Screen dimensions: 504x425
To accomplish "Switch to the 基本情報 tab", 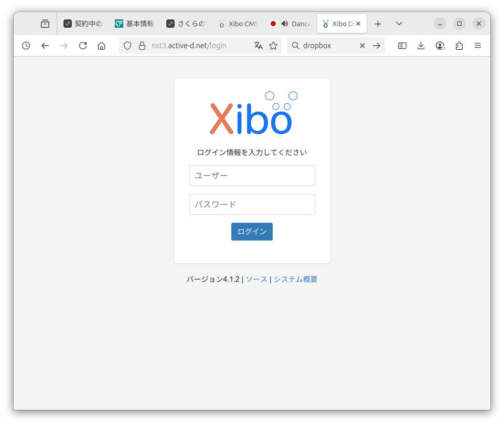I will pyautogui.click(x=134, y=24).
